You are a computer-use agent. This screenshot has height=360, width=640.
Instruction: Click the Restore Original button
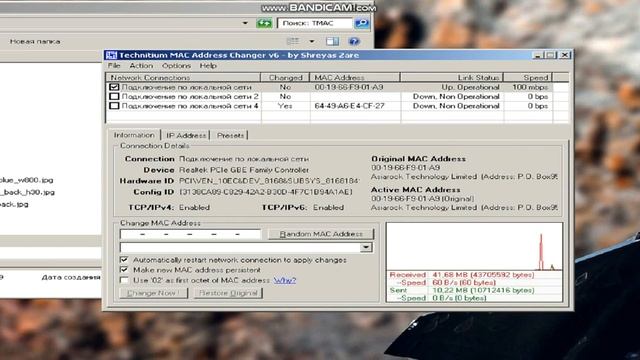[228, 293]
